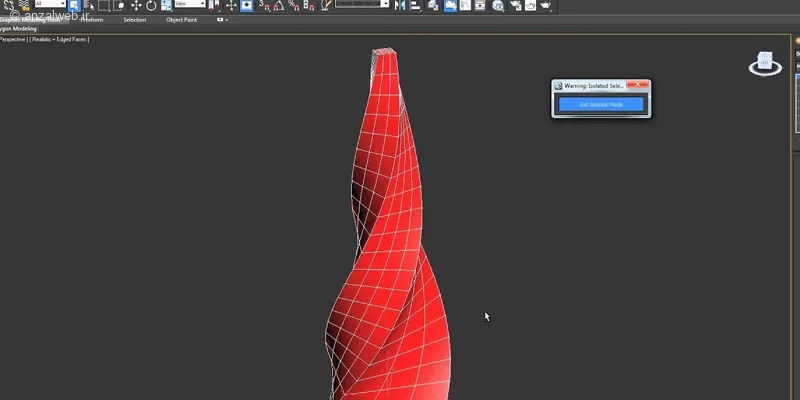The image size is (800, 400).
Task: Choose the Rectangular Selection Region tool
Action: click(x=105, y=5)
